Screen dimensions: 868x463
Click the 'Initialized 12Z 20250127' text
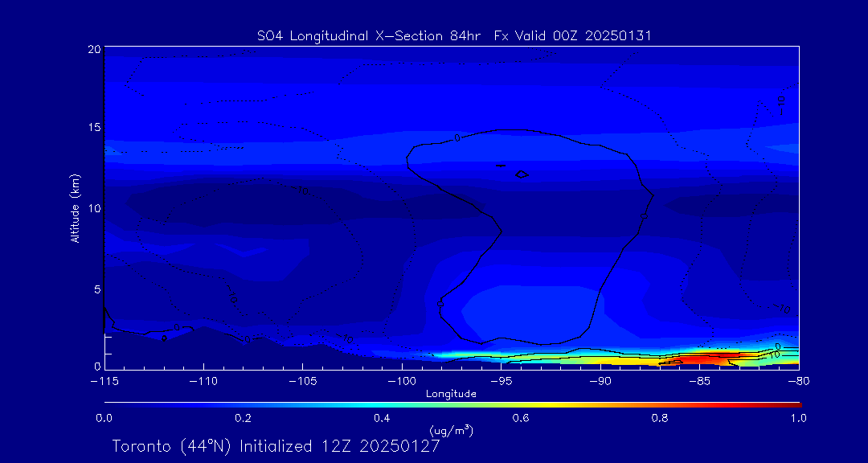339,446
